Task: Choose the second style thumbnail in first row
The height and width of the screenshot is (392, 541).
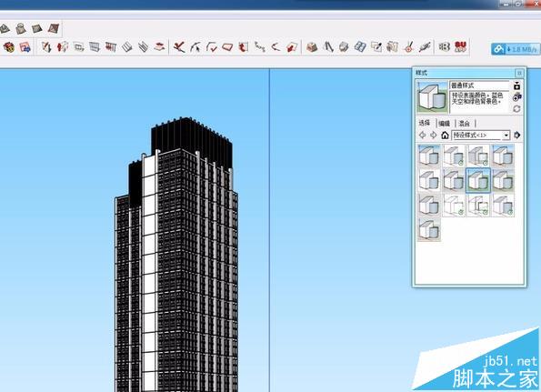Action: point(454,156)
